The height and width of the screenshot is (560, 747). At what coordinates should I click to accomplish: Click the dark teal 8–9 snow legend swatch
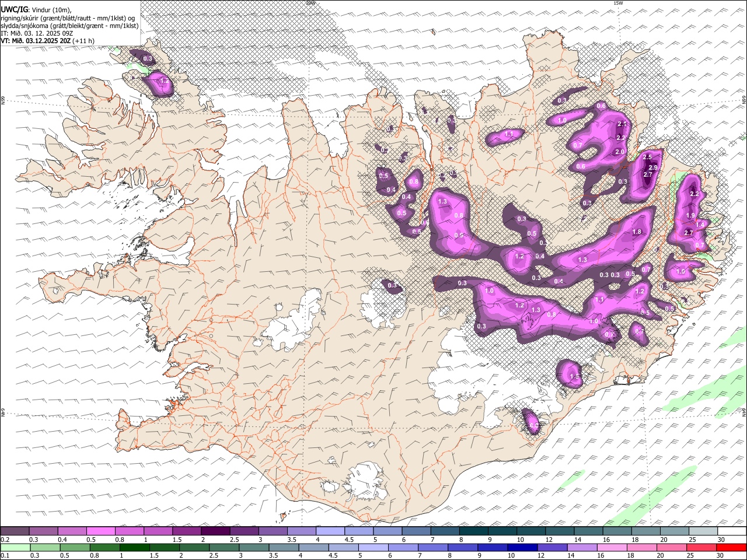pyautogui.click(x=473, y=531)
